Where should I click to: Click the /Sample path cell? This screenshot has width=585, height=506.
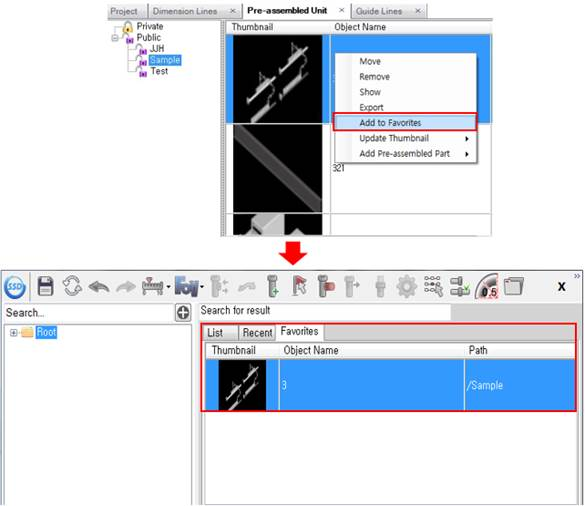pos(520,385)
